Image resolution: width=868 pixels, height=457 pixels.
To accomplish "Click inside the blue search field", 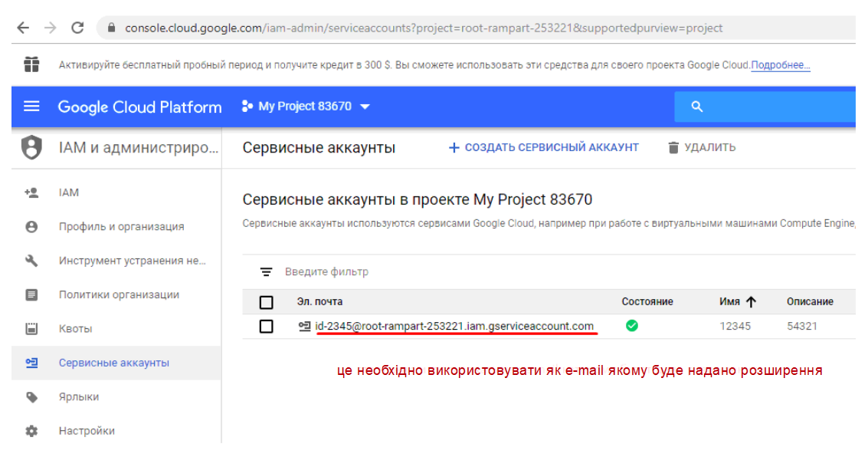I will click(x=765, y=107).
